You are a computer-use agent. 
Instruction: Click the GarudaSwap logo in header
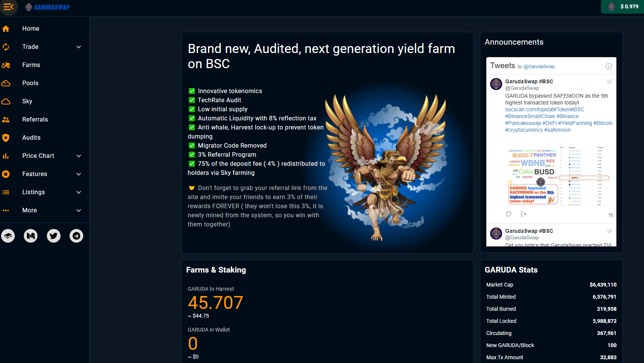[x=48, y=7]
